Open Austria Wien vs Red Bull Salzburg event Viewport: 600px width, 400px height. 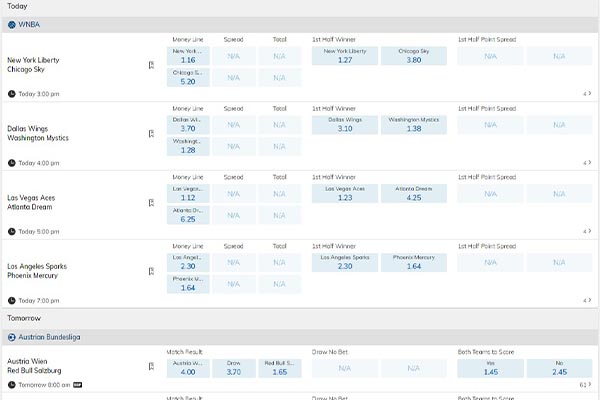click(34, 366)
